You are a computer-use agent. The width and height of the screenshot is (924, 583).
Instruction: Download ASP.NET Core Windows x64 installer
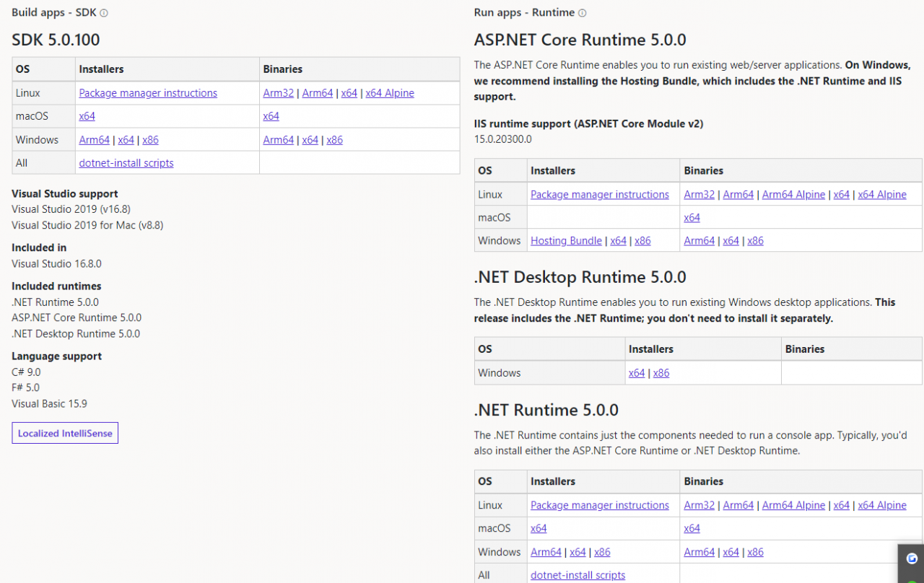click(x=619, y=241)
